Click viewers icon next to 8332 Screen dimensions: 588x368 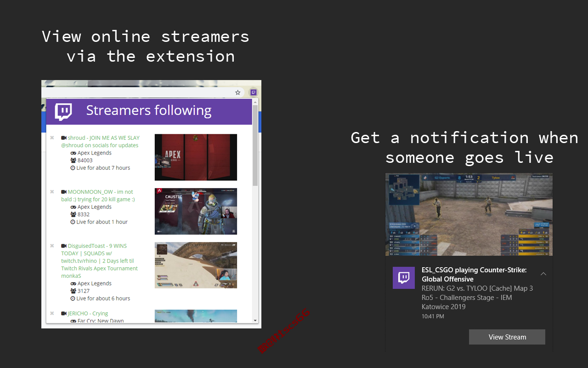[x=73, y=214]
